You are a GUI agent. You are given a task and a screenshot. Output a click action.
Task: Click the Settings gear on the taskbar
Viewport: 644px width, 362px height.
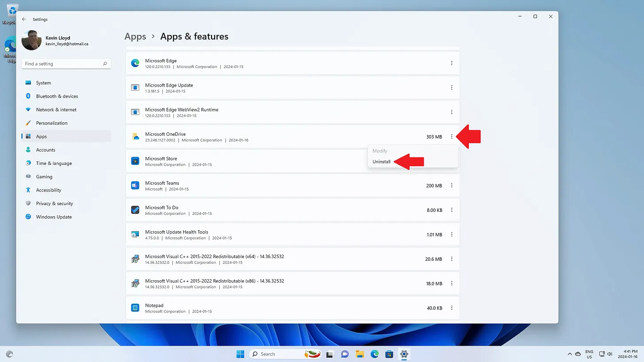click(x=404, y=354)
